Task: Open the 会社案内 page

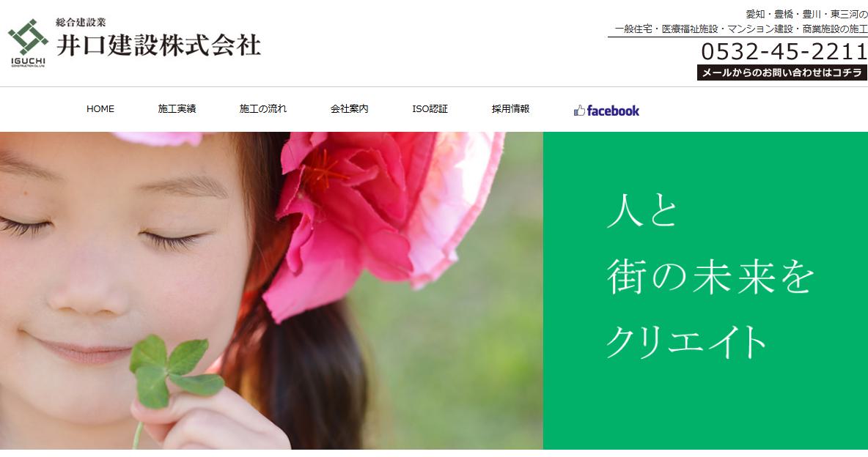Action: [x=349, y=109]
